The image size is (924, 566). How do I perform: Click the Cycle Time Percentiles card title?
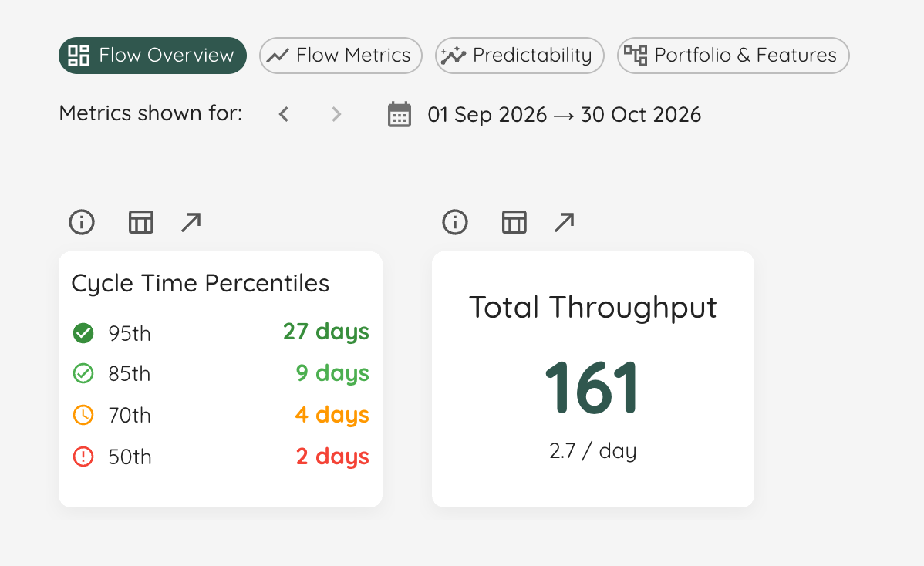pyautogui.click(x=201, y=283)
